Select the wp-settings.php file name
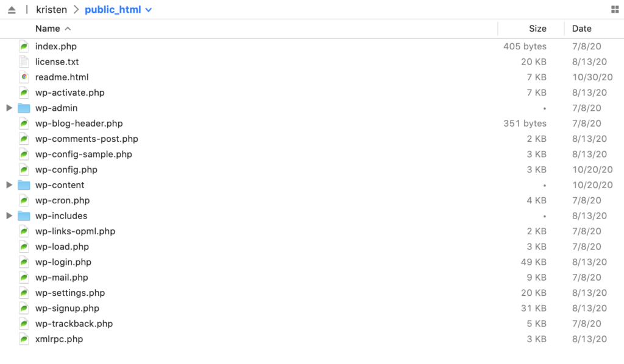 [70, 293]
